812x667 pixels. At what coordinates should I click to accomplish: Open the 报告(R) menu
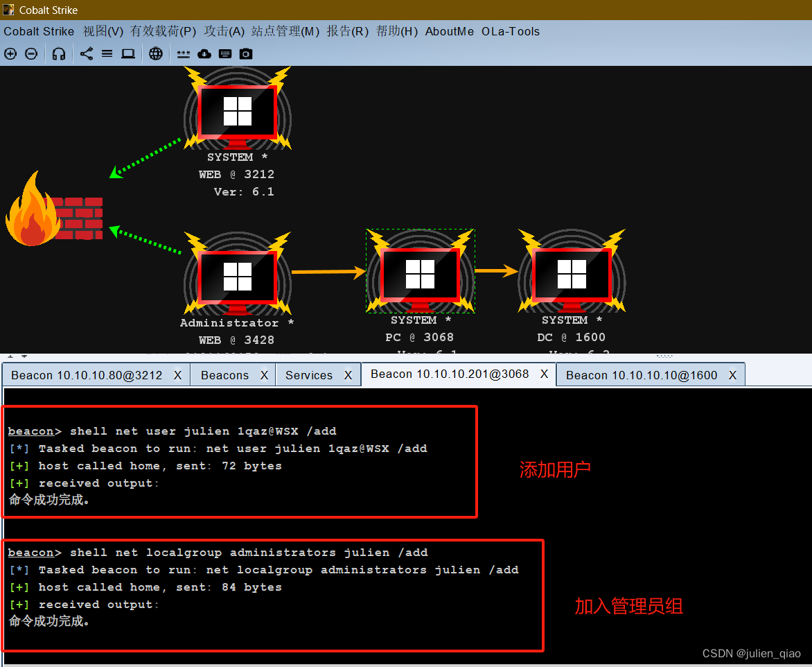pyautogui.click(x=348, y=31)
